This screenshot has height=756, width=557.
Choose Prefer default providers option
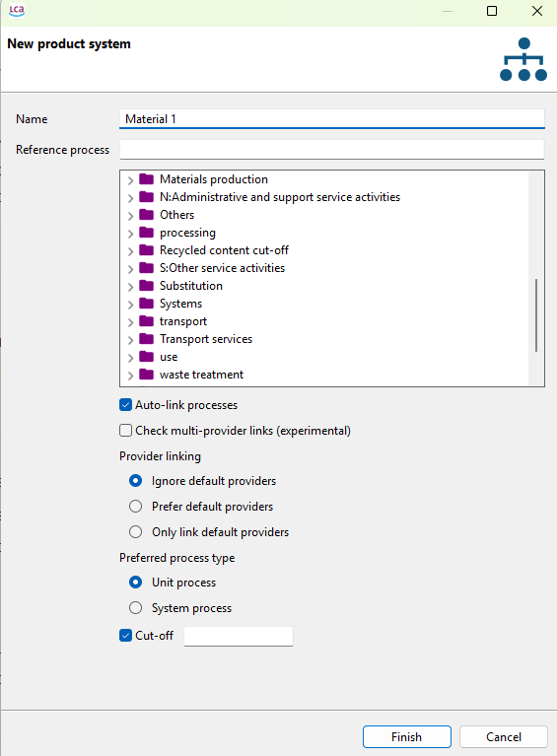[135, 507]
